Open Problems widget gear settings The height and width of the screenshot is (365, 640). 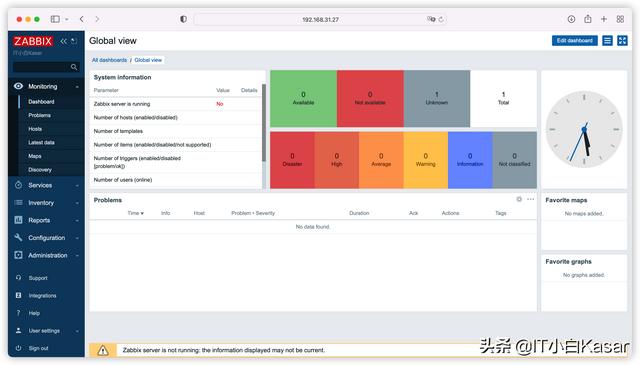pyautogui.click(x=519, y=199)
